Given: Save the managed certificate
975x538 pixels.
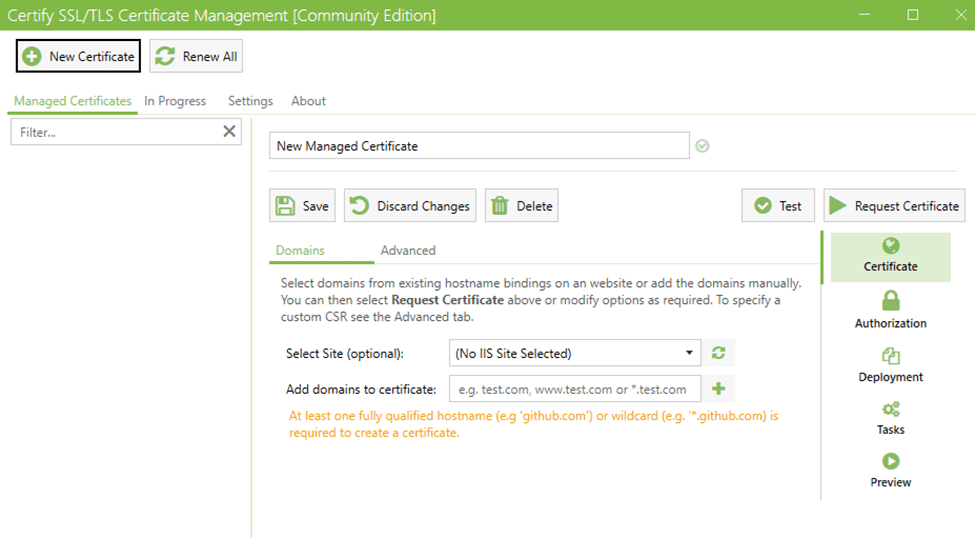Looking at the screenshot, I should click(x=302, y=206).
